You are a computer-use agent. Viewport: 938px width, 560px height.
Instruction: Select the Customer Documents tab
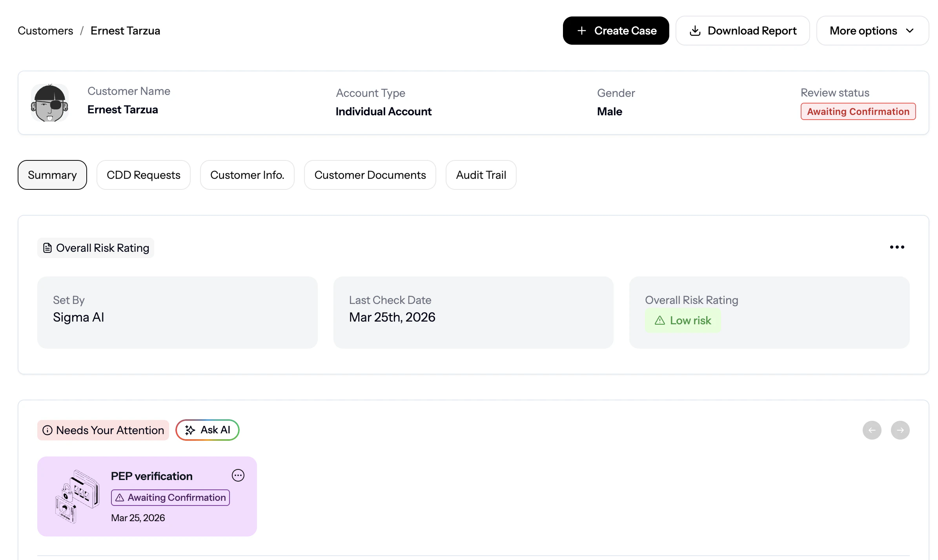(x=370, y=175)
